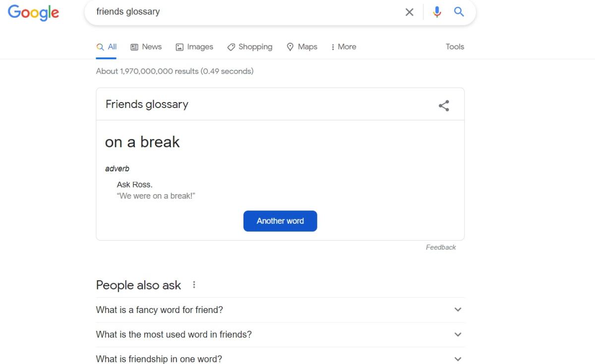Viewport: 595px width, 364px height.
Task: Expand "What is a fancy word for friend?"
Action: tap(458, 310)
